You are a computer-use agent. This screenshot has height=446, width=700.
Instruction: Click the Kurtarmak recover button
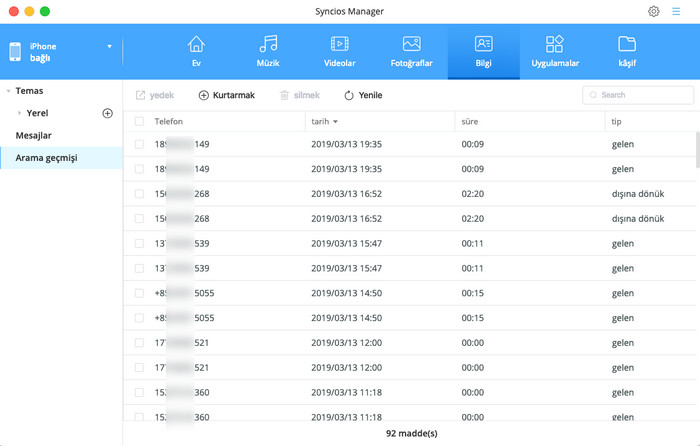click(x=227, y=95)
